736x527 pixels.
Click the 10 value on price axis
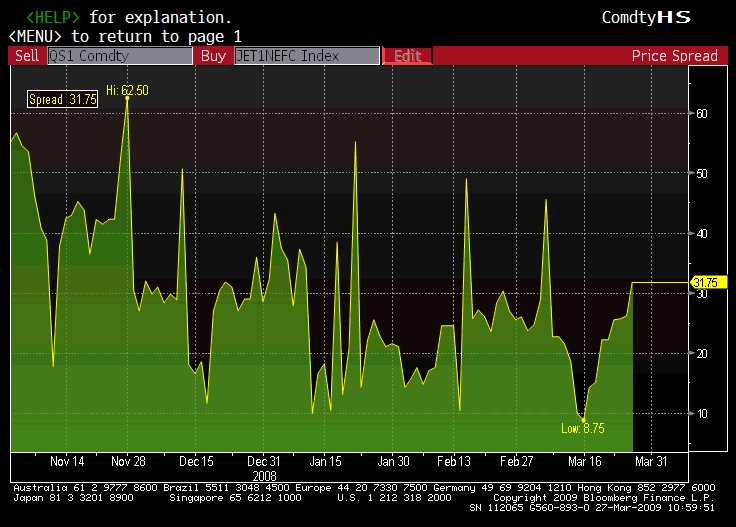click(702, 414)
